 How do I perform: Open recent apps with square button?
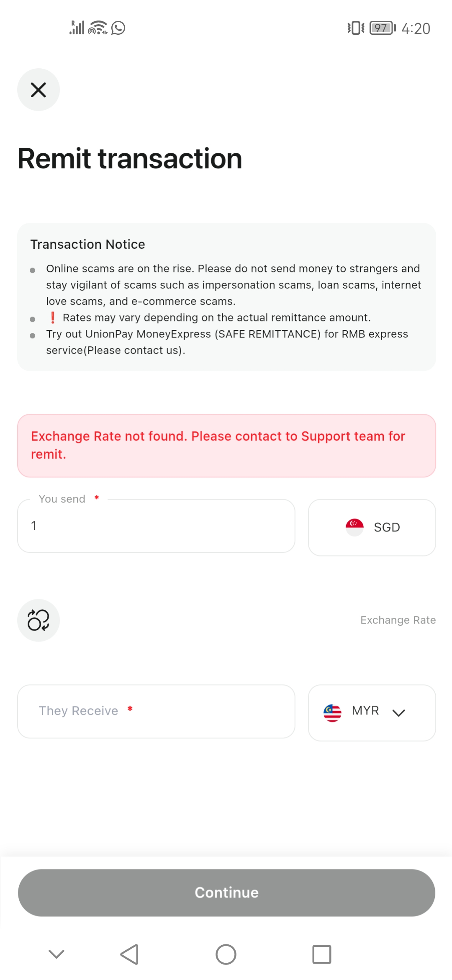321,954
